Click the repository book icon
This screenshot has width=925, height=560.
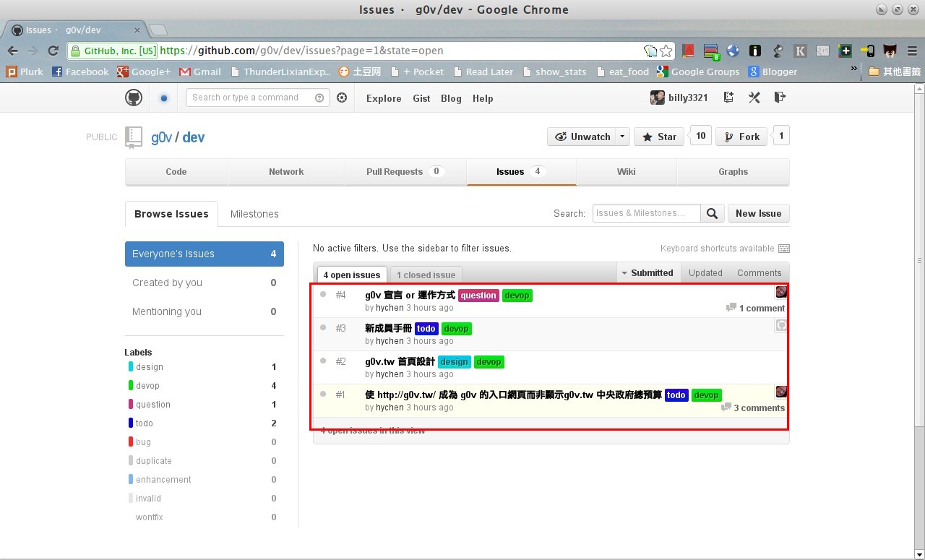coord(134,137)
